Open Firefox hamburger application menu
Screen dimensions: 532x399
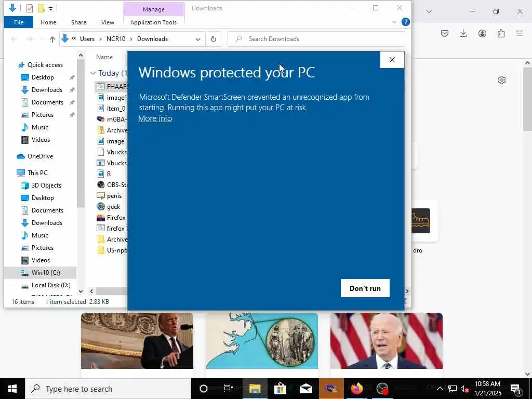point(520,33)
